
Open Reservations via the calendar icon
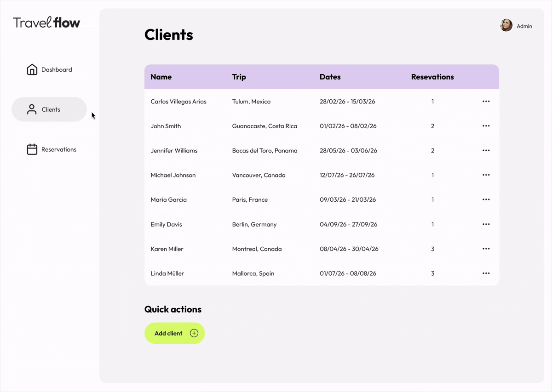coord(32,149)
